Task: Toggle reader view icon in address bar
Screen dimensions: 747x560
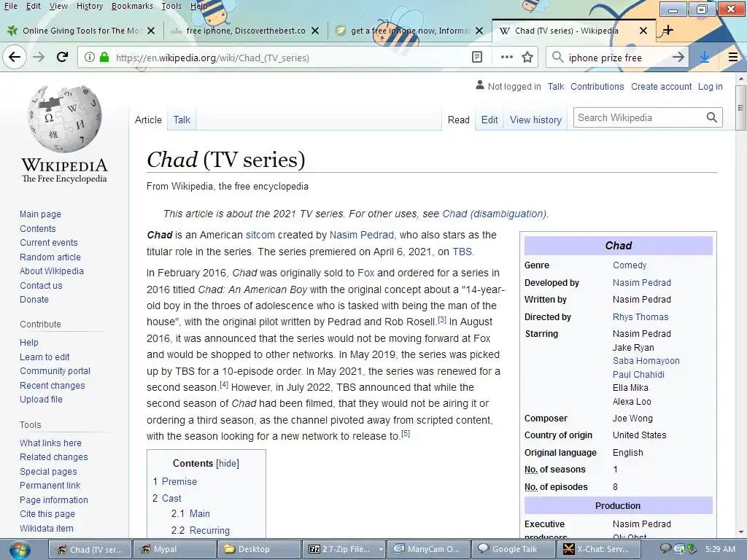Action: [477, 58]
